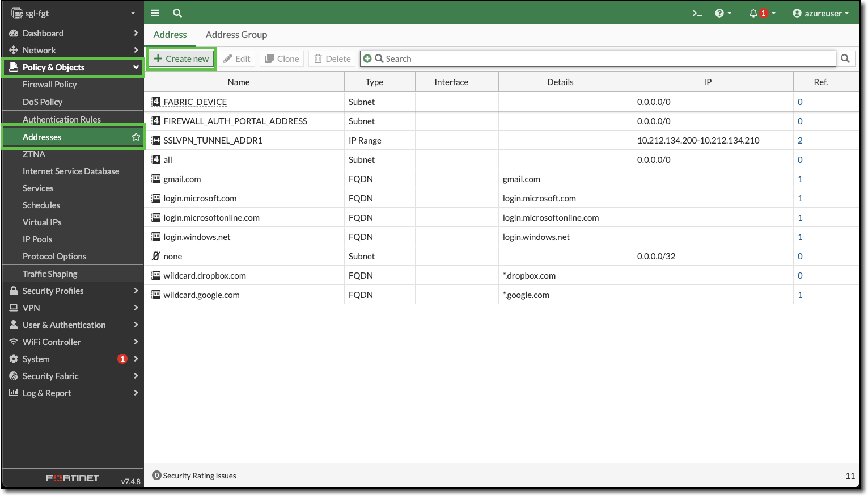
Task: Click the magnifier icon at the right of the search field
Action: (x=845, y=58)
